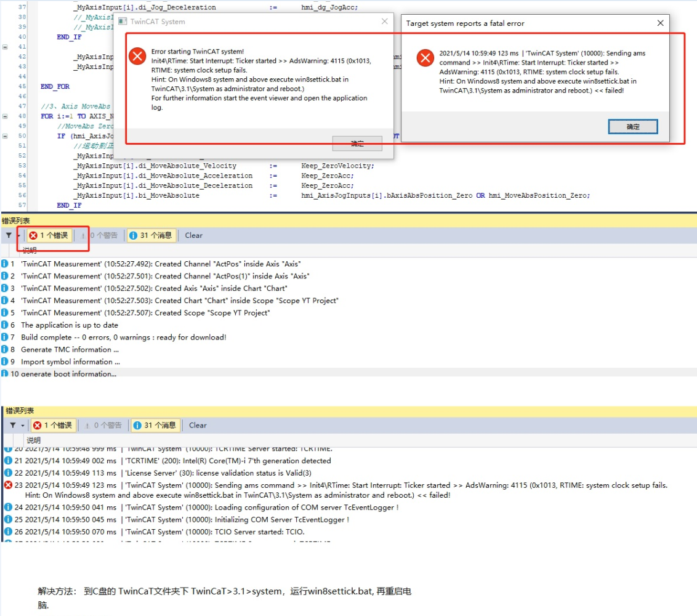This screenshot has width=697, height=616.
Task: Open the filter dropdown in upper error list
Action: click(12, 235)
